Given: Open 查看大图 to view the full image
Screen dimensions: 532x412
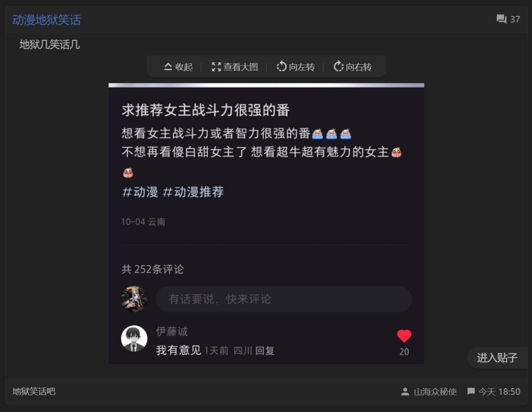Looking at the screenshot, I should coord(235,67).
